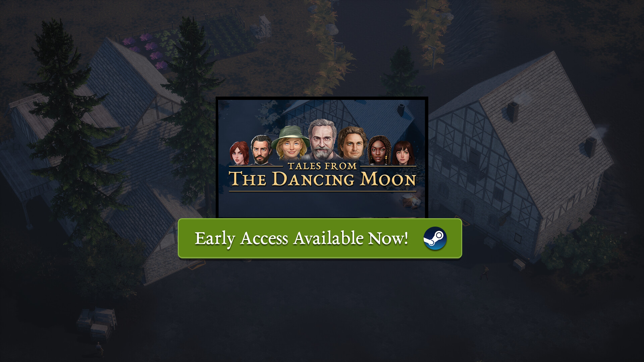Click the Steam logo icon
Screen dimensions: 644x362
435,238
